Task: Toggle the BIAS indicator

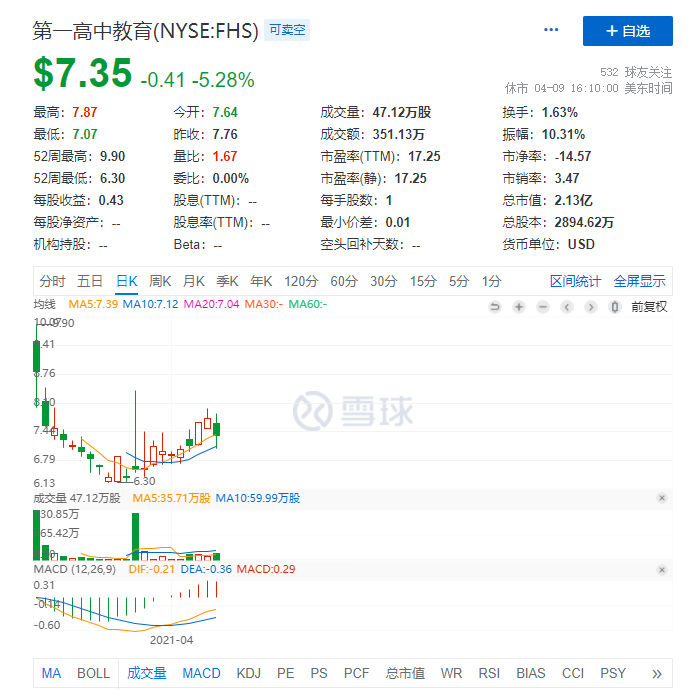Action: pyautogui.click(x=530, y=673)
